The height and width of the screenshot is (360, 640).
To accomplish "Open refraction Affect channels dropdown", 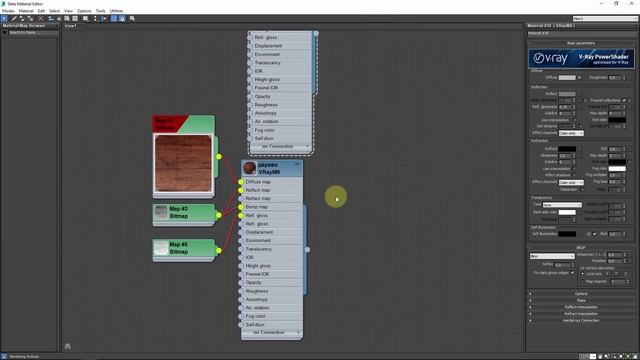I will point(571,182).
